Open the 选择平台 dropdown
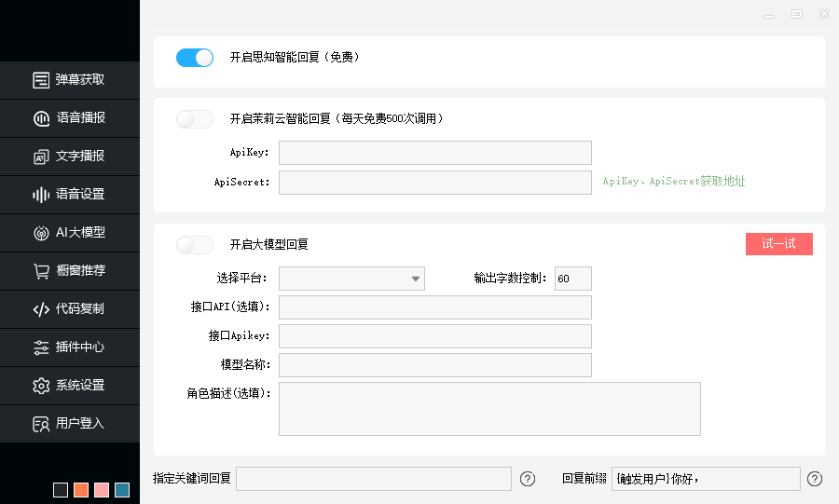839x504 pixels. coord(351,279)
